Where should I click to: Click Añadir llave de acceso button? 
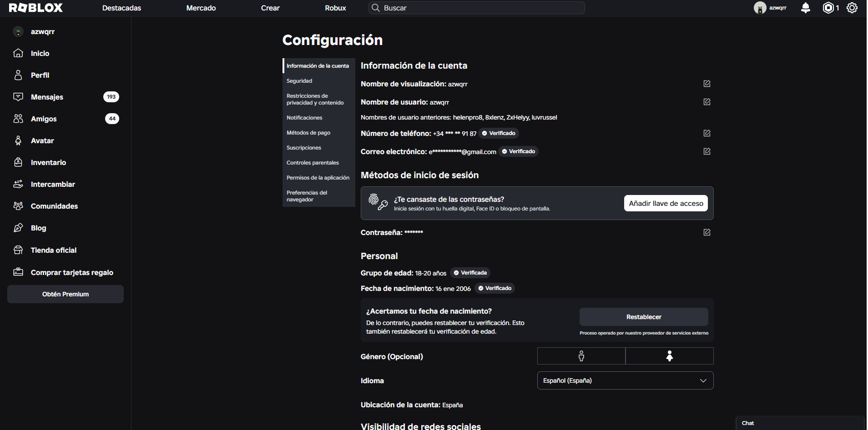(x=666, y=203)
